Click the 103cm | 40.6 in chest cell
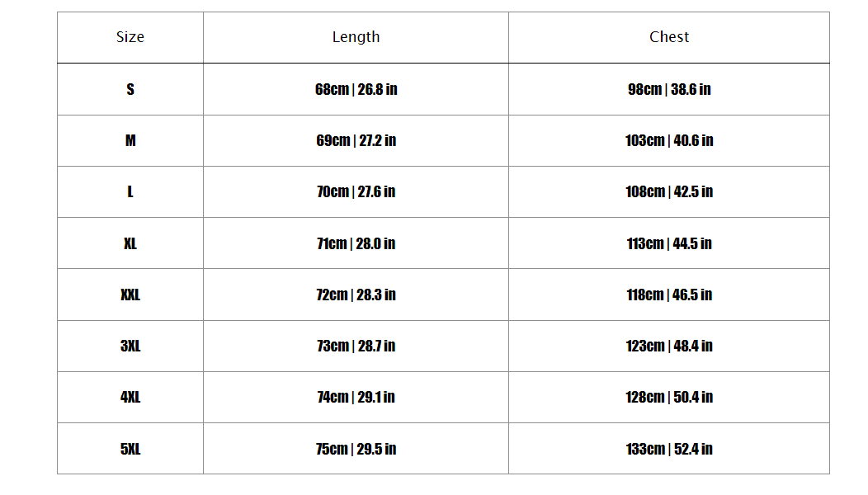The image size is (868, 495). [669, 140]
